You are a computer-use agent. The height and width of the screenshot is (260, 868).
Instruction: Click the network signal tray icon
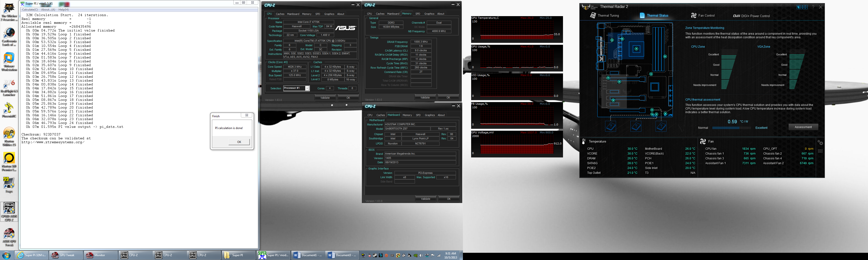click(439, 255)
